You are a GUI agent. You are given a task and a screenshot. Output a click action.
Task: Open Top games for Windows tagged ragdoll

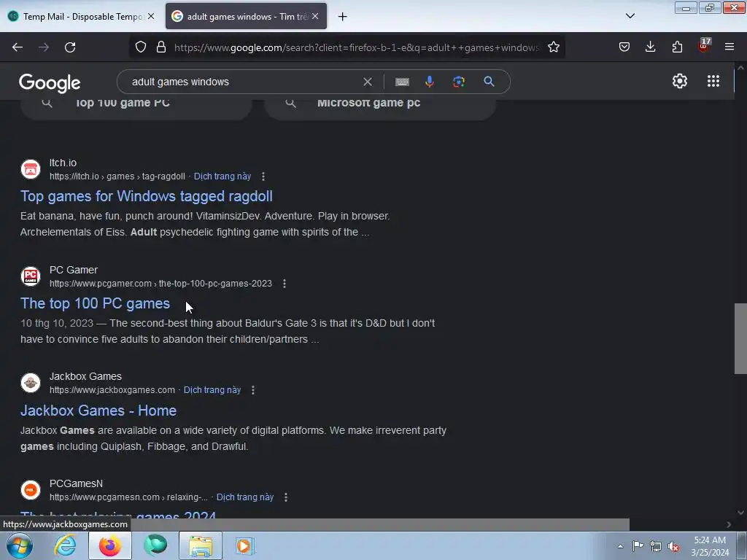[146, 196]
